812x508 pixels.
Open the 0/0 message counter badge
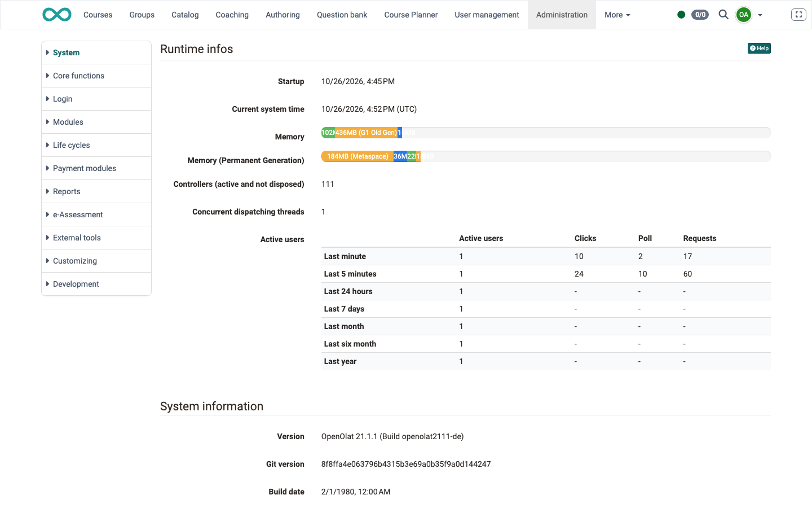pyautogui.click(x=700, y=15)
